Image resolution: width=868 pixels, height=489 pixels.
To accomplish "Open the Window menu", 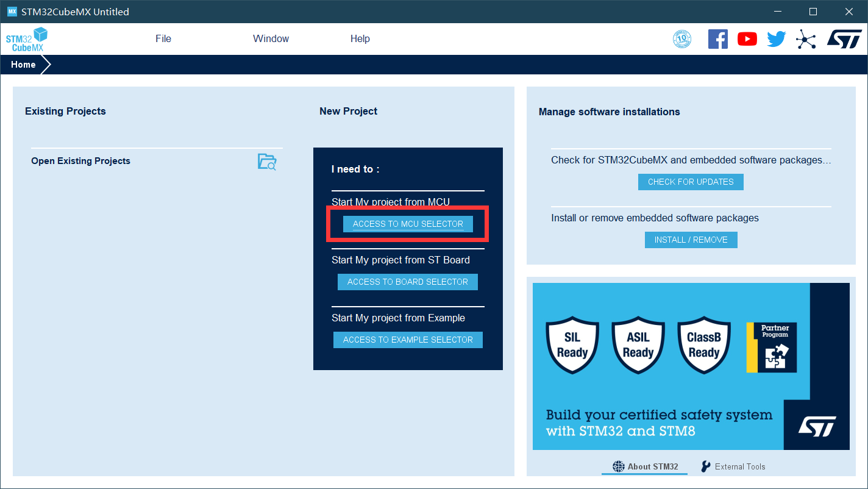I will tap(271, 39).
